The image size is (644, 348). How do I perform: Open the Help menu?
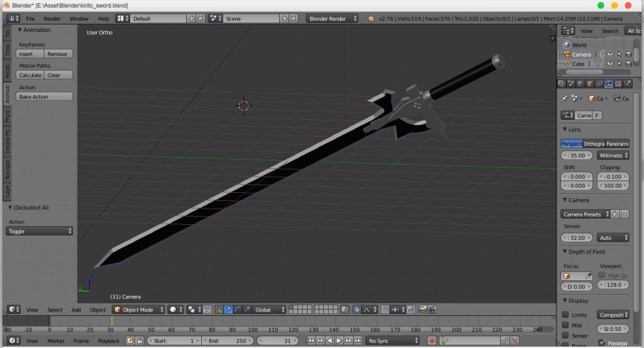click(x=104, y=18)
